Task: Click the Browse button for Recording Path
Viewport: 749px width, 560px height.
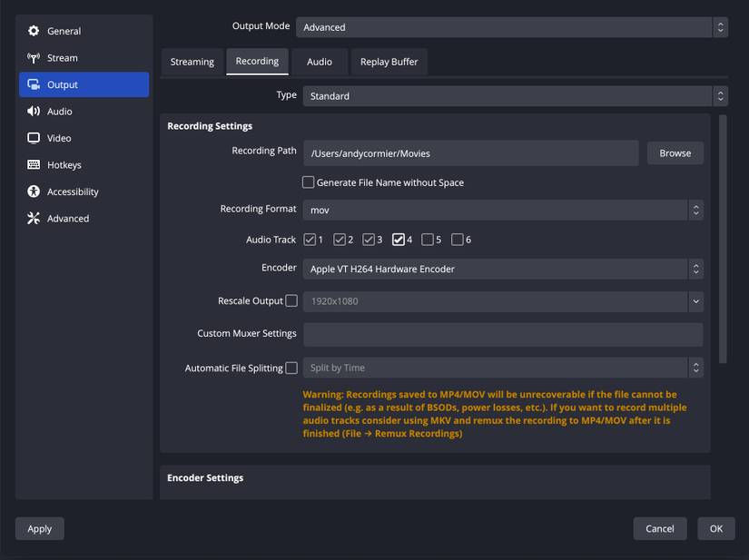Action: pyautogui.click(x=675, y=152)
